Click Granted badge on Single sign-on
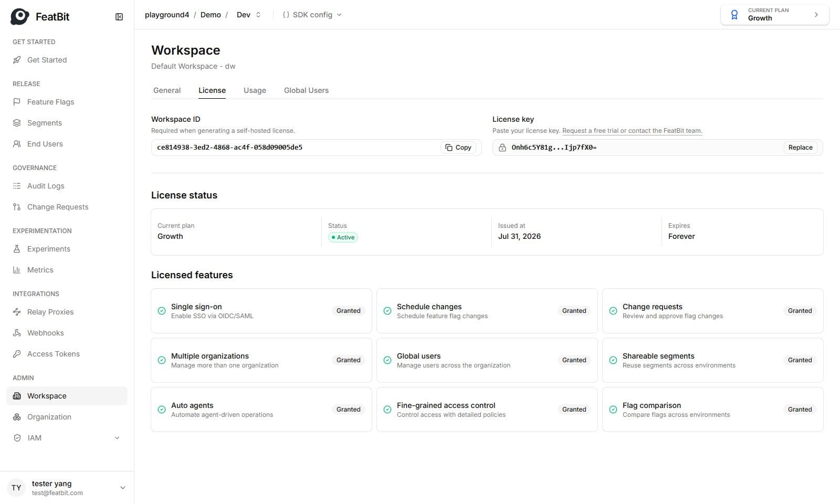840x504 pixels. pyautogui.click(x=349, y=311)
